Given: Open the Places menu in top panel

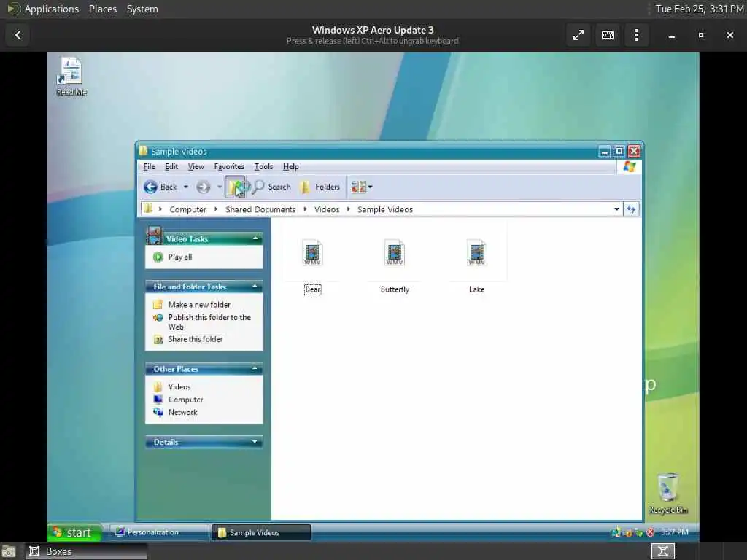Looking at the screenshot, I should click(103, 9).
